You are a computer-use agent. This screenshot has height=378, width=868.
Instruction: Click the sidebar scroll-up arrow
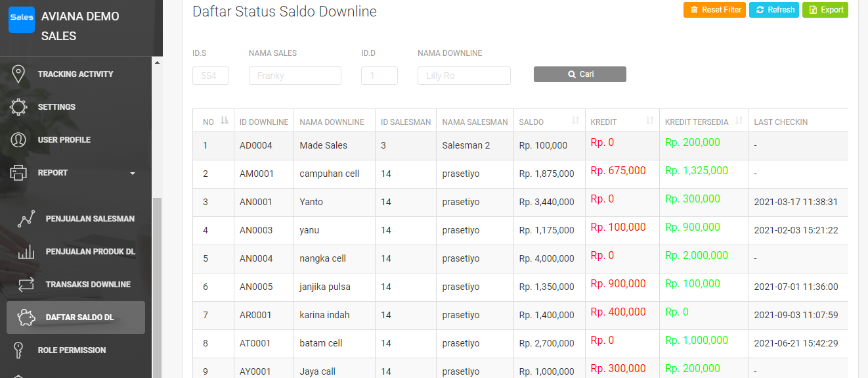coord(156,62)
